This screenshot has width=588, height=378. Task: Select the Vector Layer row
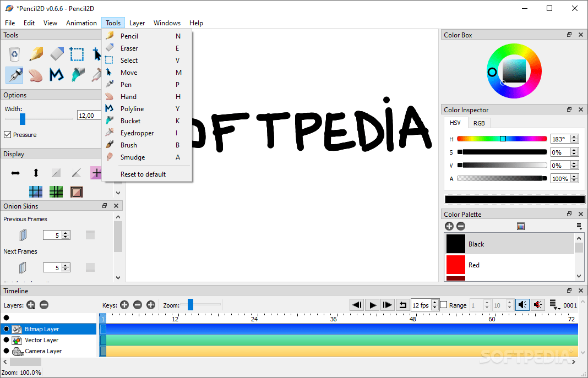[49, 340]
